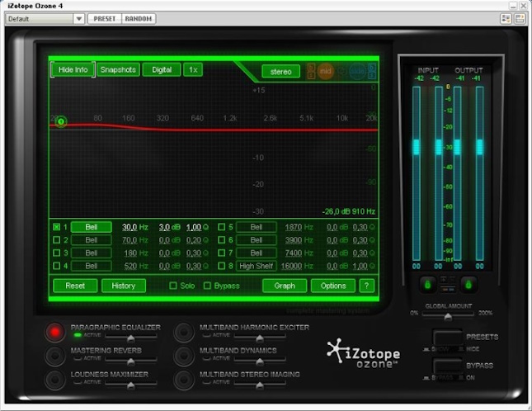Open help with the ? button
Screen dimensions: 532x411
point(367,286)
